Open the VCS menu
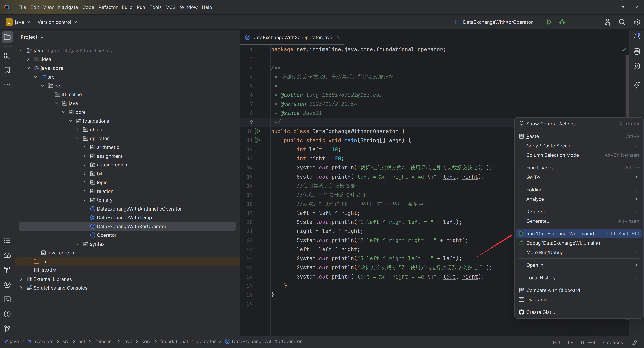 [171, 7]
